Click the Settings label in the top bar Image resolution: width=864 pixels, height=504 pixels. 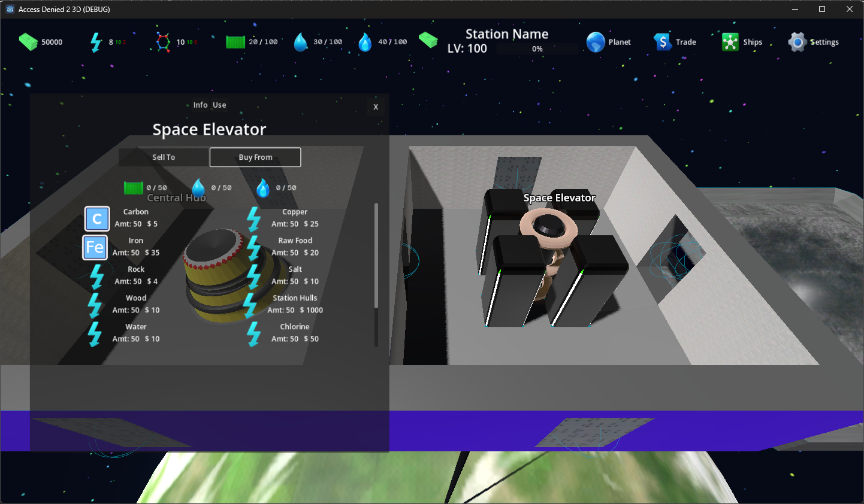point(824,42)
